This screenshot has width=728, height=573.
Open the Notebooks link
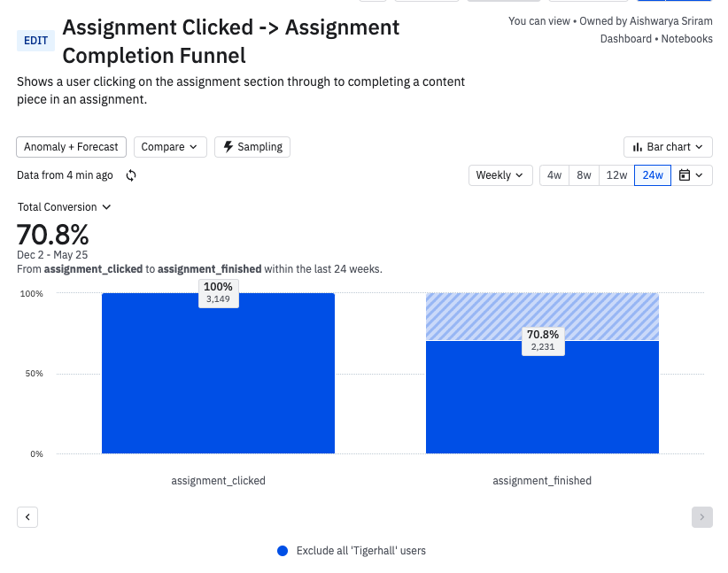(686, 39)
